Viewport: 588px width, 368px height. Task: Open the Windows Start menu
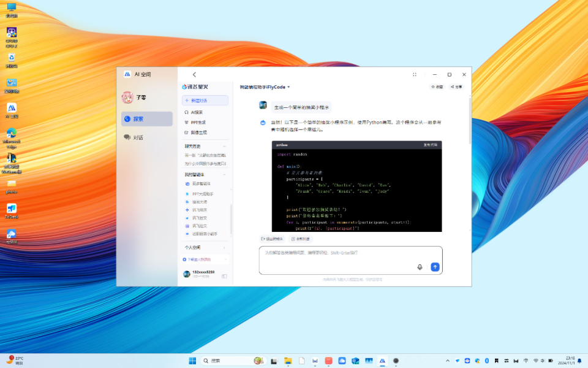192,361
